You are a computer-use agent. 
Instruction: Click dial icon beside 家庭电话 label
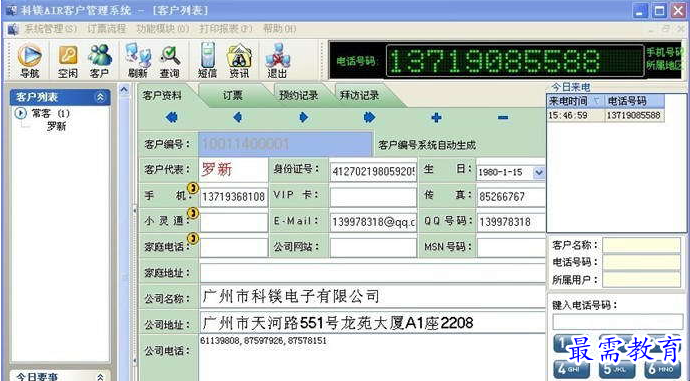(193, 238)
